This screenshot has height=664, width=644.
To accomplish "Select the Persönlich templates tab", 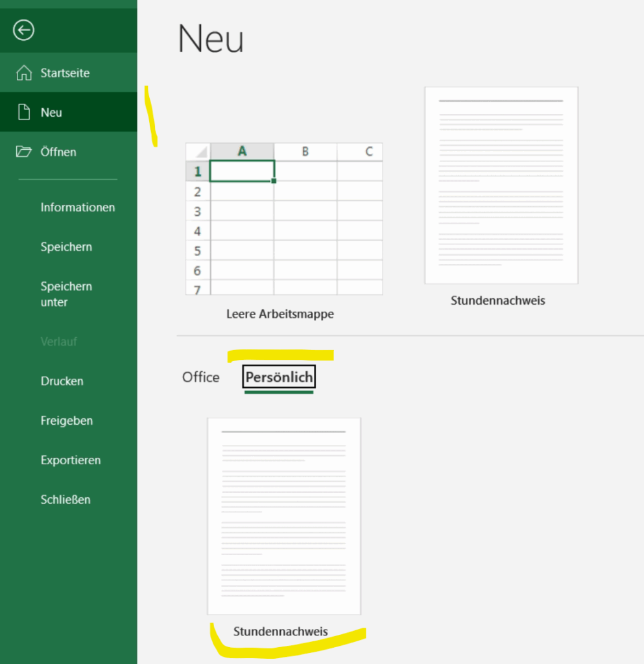I will click(279, 377).
